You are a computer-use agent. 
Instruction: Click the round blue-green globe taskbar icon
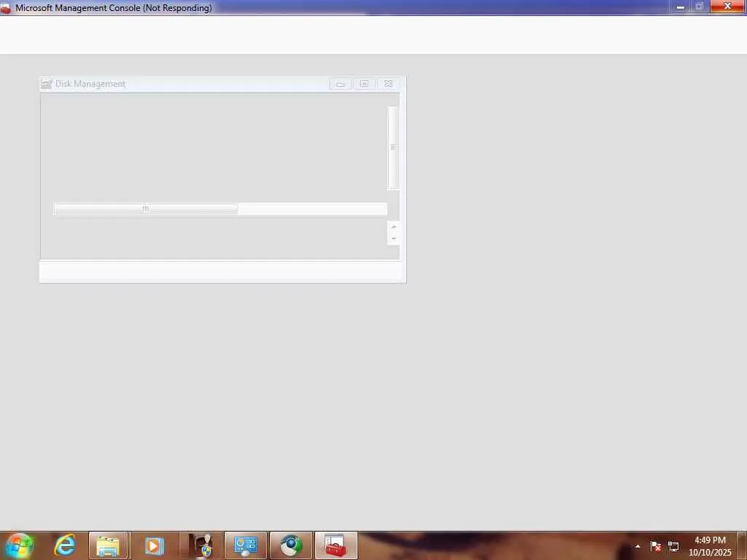(x=291, y=545)
